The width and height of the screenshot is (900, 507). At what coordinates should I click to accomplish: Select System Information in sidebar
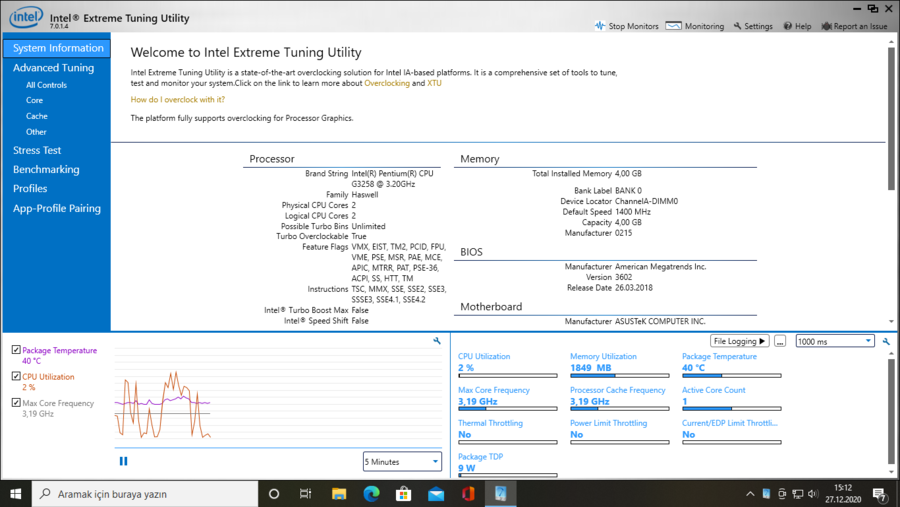coord(57,48)
